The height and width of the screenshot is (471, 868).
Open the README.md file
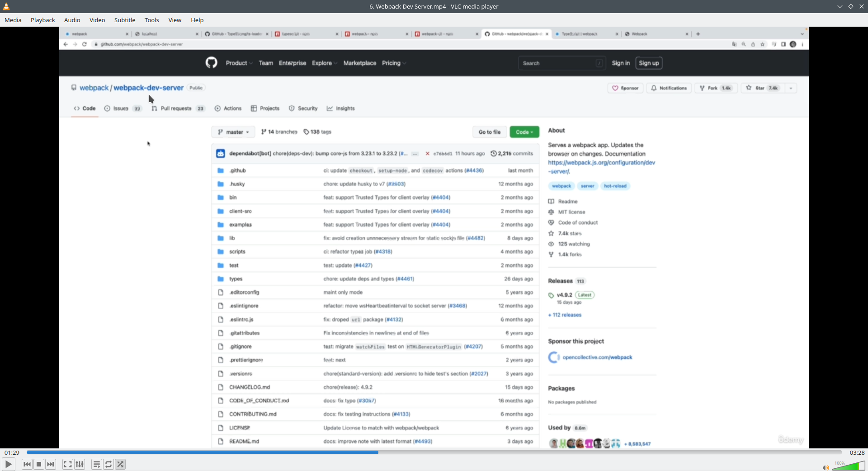coord(244,441)
